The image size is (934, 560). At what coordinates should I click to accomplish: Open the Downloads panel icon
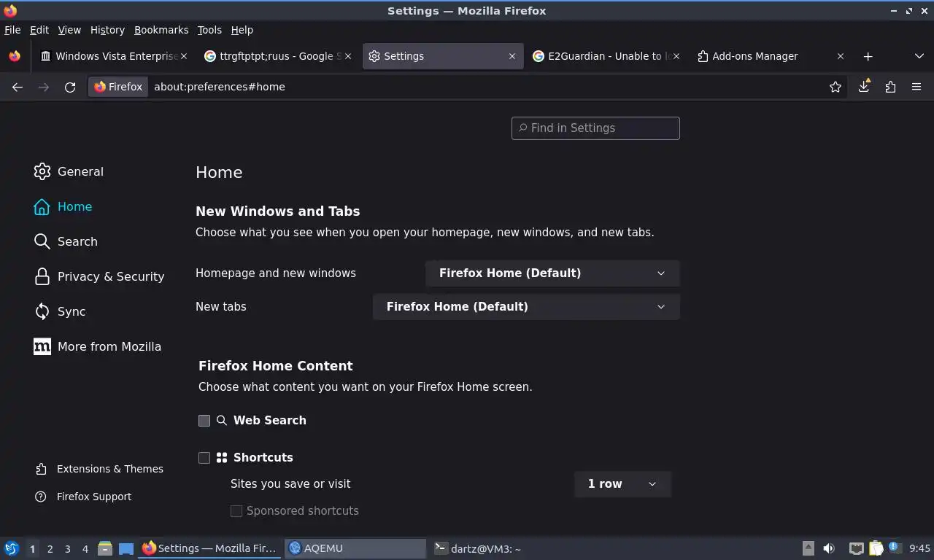864,86
